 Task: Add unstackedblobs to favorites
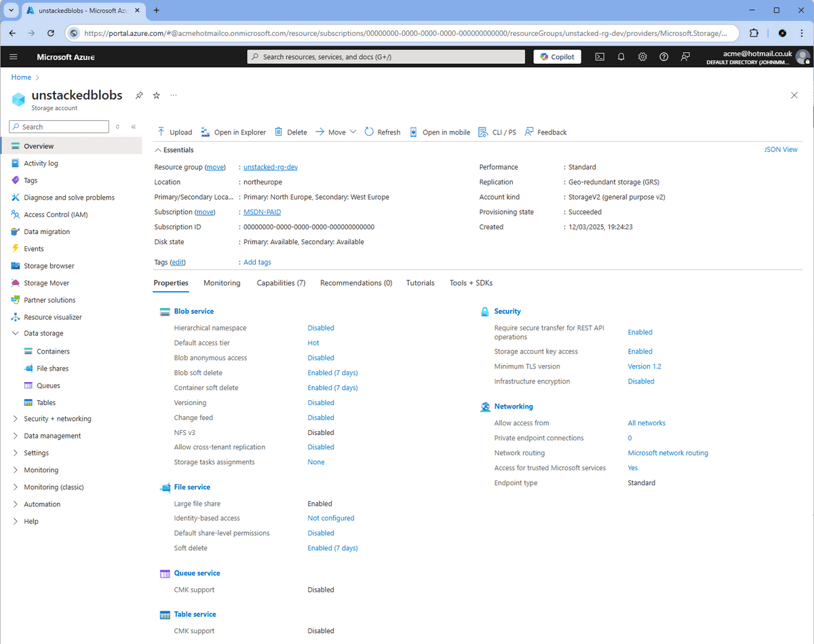tap(156, 96)
